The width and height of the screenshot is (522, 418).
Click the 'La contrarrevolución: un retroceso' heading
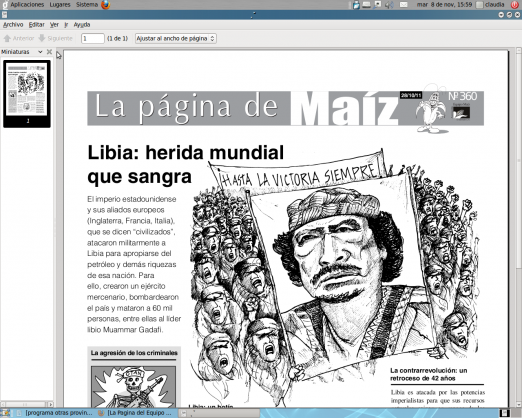click(429, 374)
